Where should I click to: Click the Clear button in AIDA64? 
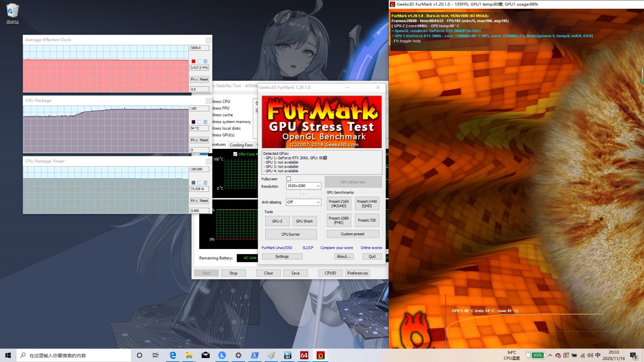pos(268,273)
